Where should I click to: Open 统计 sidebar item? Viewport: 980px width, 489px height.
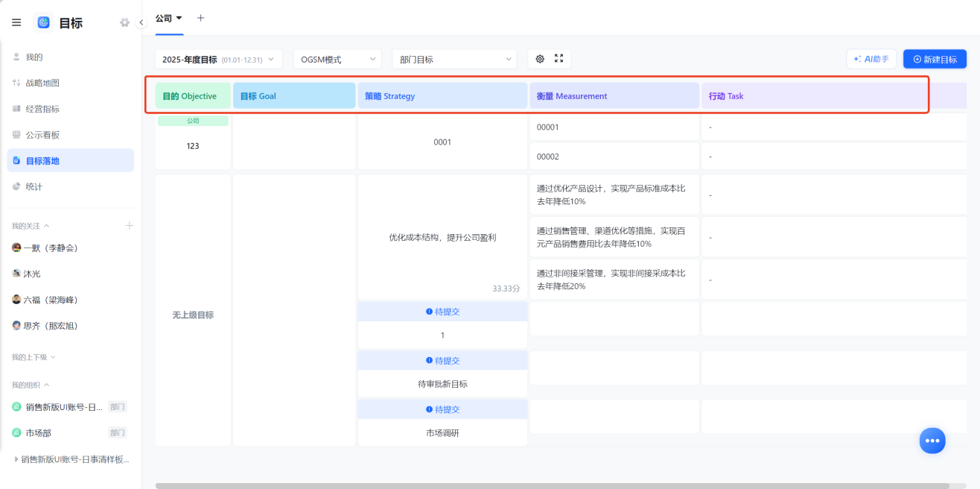(x=71, y=186)
